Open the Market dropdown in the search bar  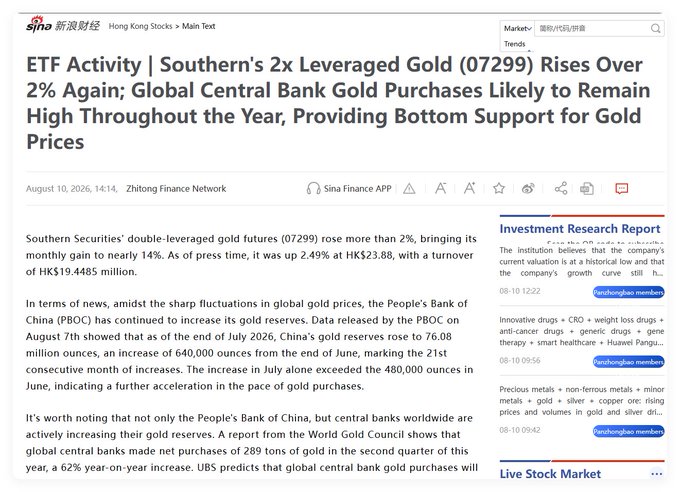[x=517, y=29]
